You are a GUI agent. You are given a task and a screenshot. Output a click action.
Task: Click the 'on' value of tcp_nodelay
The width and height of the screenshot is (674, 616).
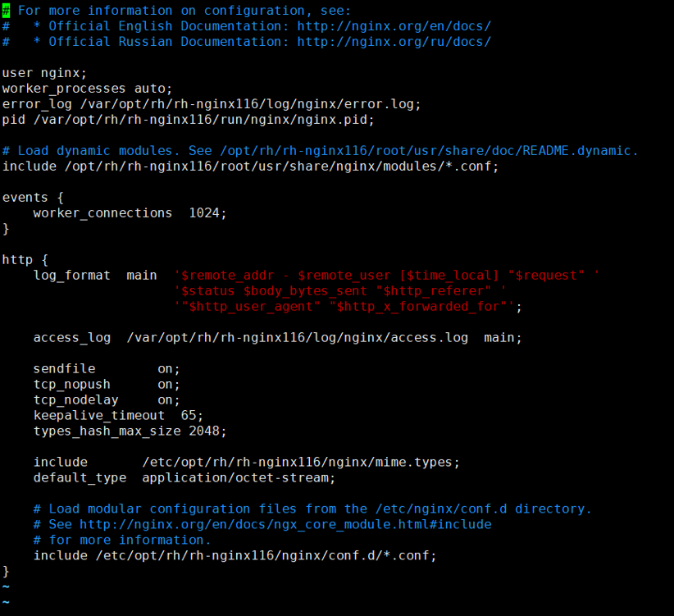point(167,399)
